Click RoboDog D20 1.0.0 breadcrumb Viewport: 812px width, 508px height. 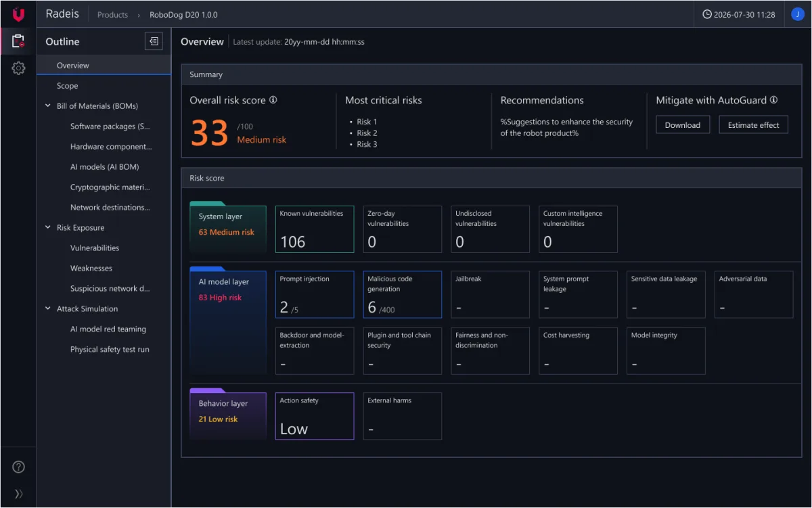click(183, 14)
